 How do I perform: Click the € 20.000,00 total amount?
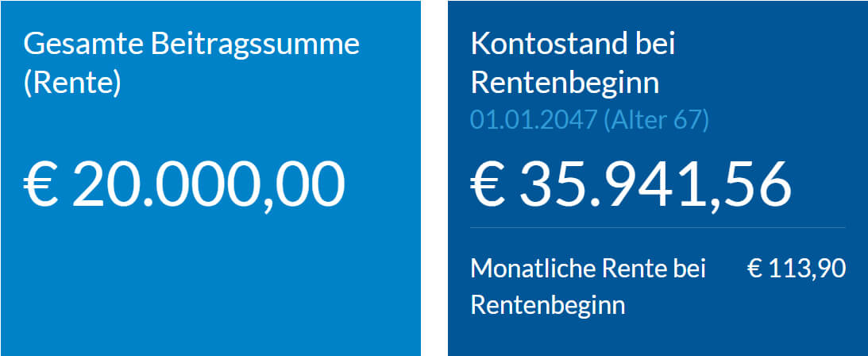click(x=184, y=185)
